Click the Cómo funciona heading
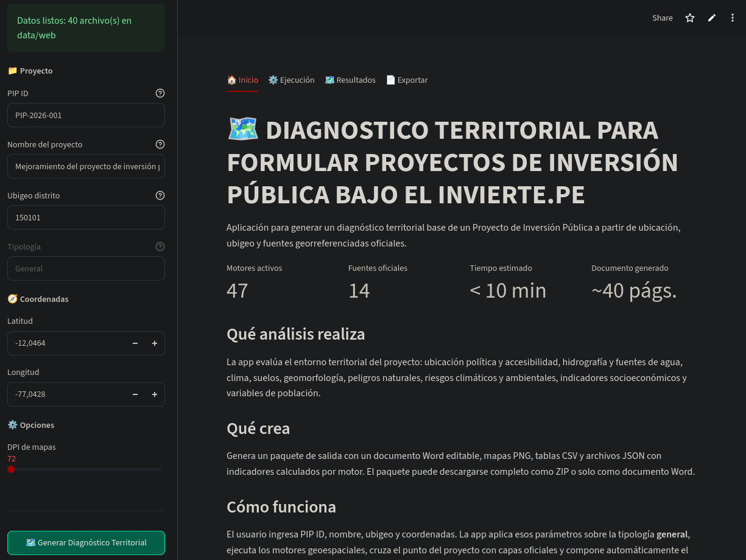This screenshot has width=746, height=560. (x=281, y=507)
